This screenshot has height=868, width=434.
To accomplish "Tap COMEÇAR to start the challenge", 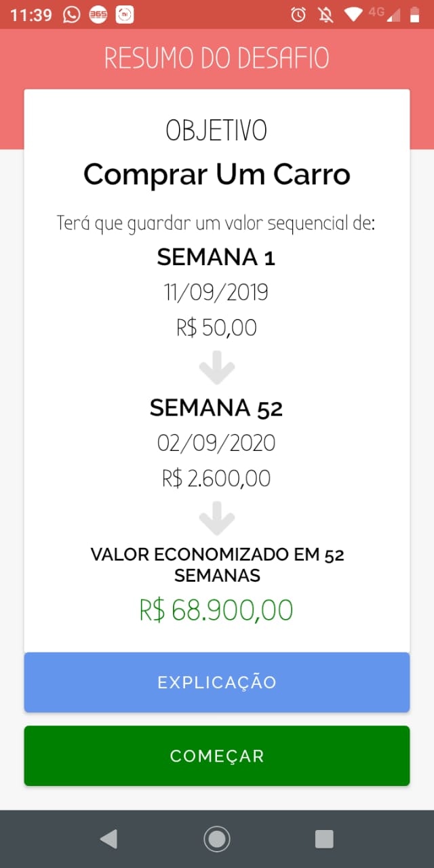I will coord(216,755).
